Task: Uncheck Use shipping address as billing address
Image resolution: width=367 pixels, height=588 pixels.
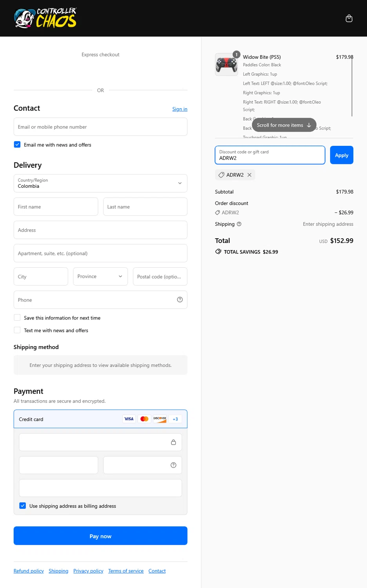Action: pyautogui.click(x=23, y=506)
